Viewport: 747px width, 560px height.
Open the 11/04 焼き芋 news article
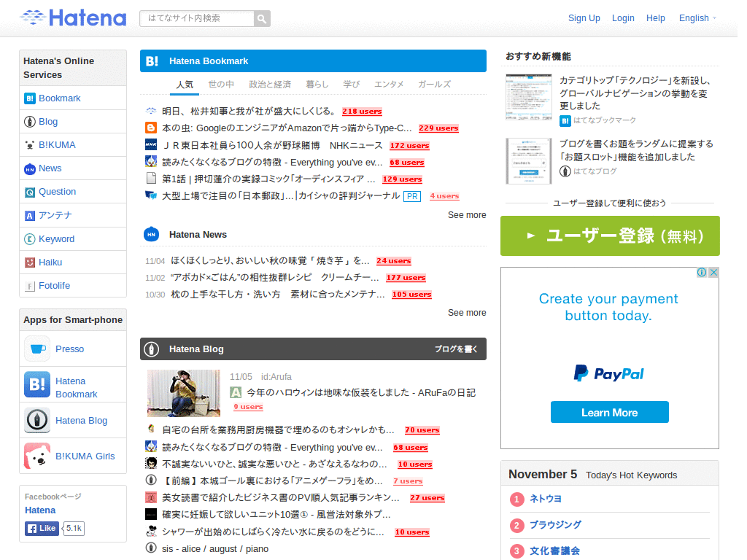coord(270,260)
